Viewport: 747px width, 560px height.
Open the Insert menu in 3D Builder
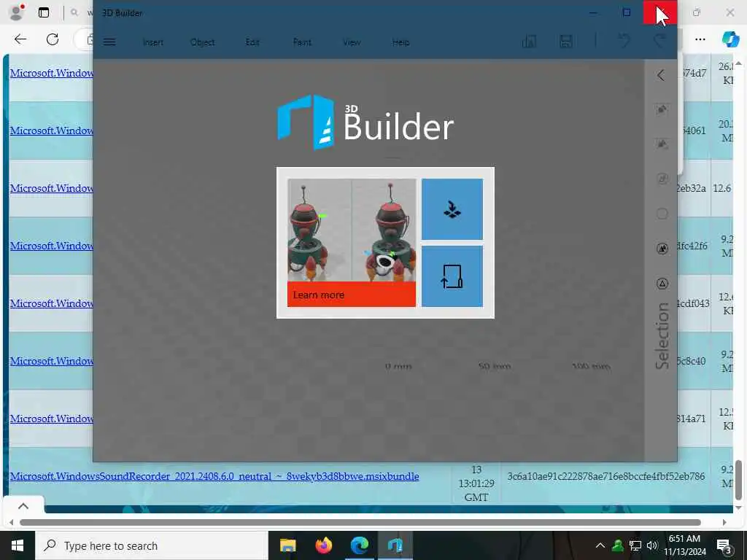(x=153, y=42)
